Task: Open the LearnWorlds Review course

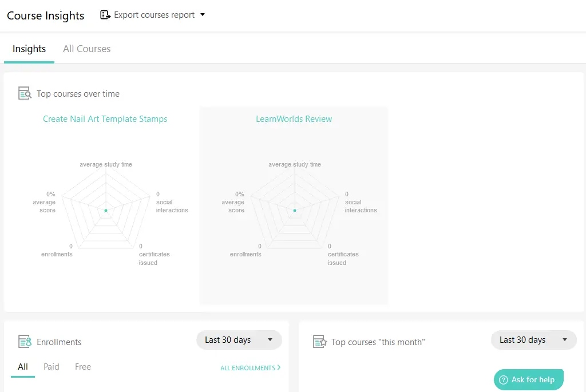Action: point(294,118)
